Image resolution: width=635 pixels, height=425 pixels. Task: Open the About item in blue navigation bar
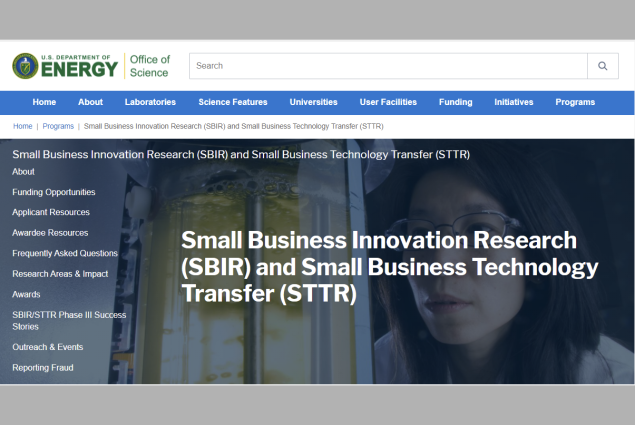click(x=90, y=102)
